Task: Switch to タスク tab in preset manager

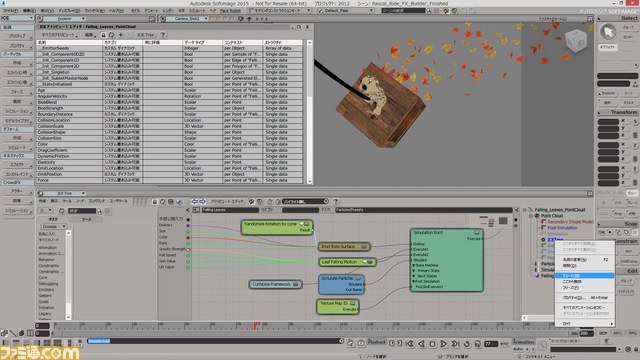Action: 53,219
